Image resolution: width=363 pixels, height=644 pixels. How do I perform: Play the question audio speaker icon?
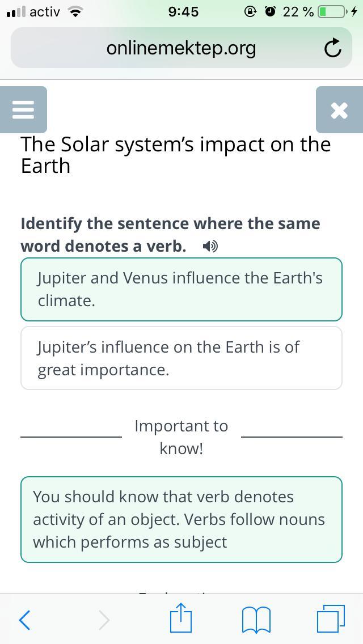[210, 246]
